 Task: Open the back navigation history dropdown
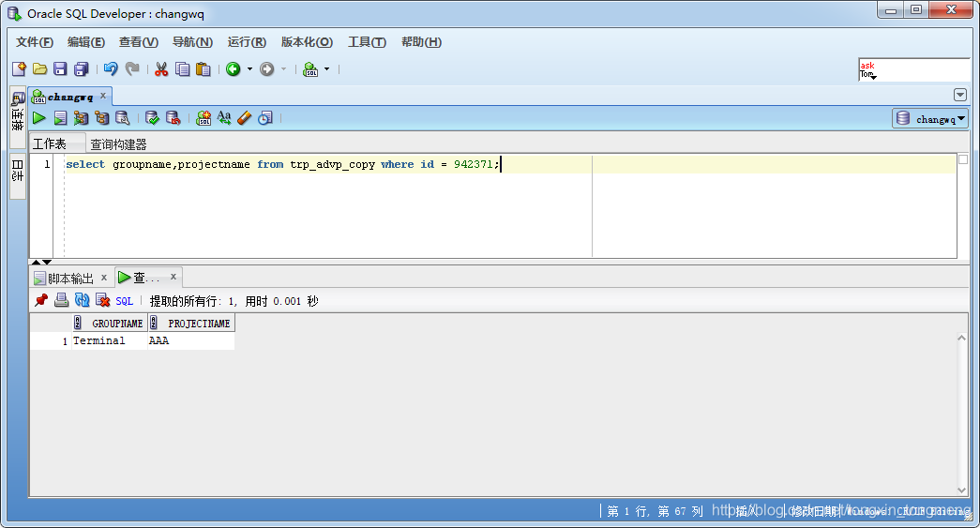(250, 69)
